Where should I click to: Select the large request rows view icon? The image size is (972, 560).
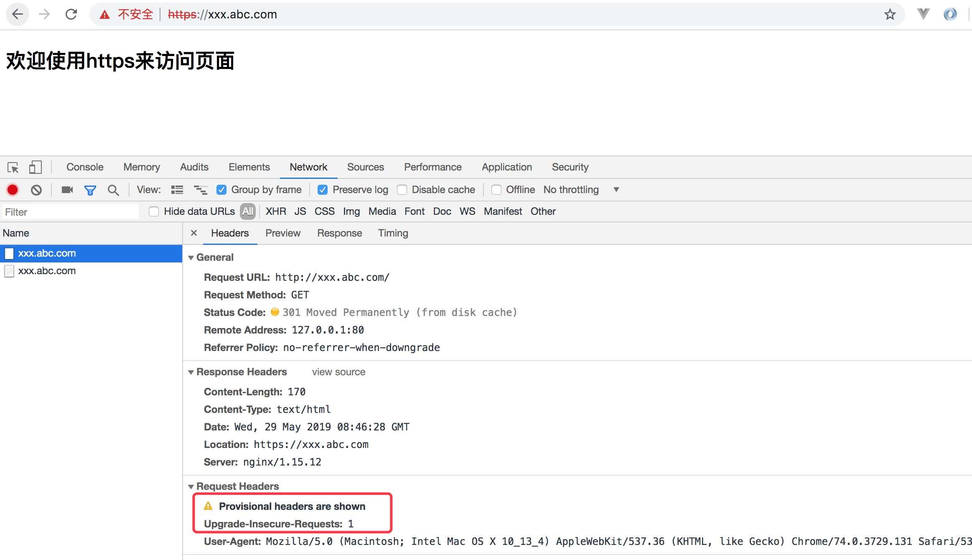[x=176, y=190]
